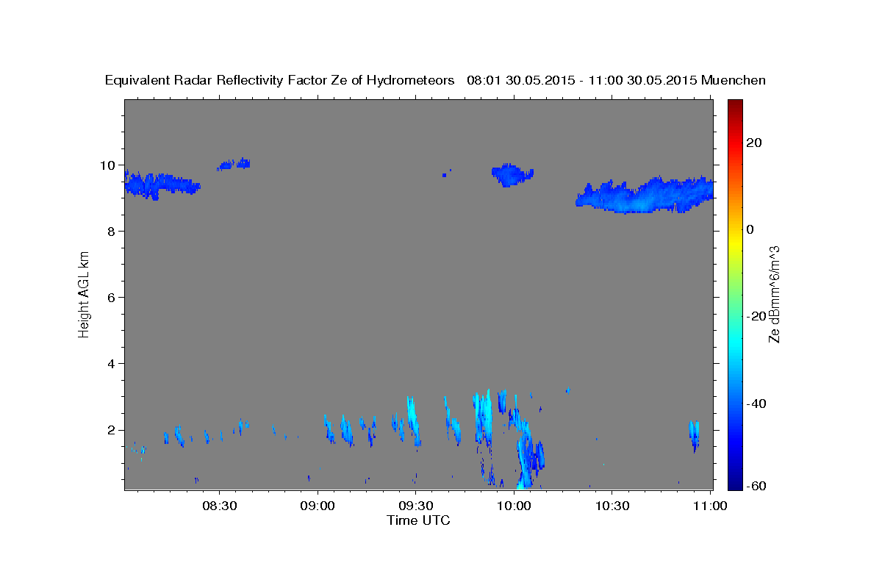Screen dimensions: 882x588
Task: Click the '09:30' time tick label
Action: point(415,506)
